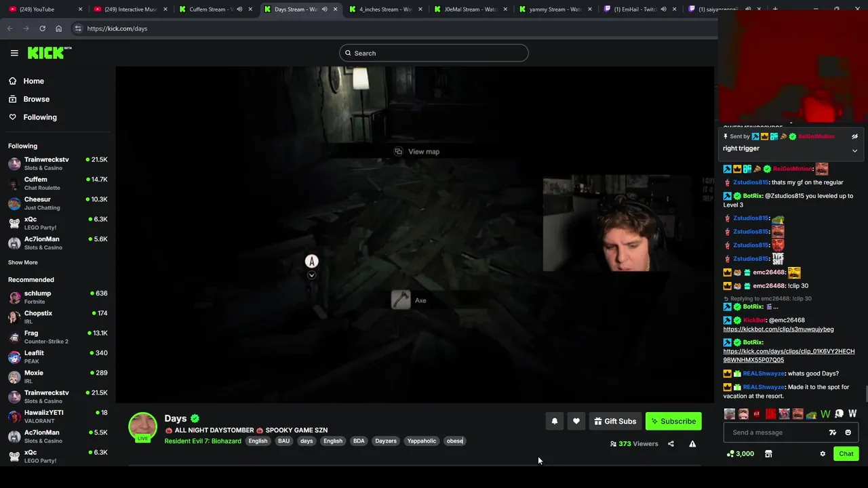Expand followed channels with Show more
868x488 pixels.
23,262
